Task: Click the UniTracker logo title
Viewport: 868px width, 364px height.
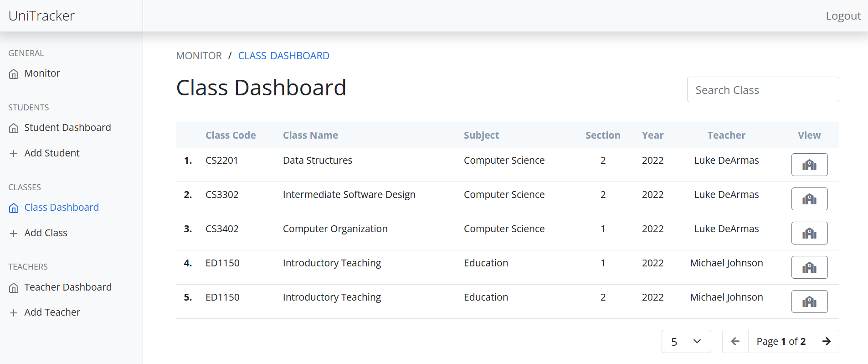Action: pyautogui.click(x=41, y=16)
